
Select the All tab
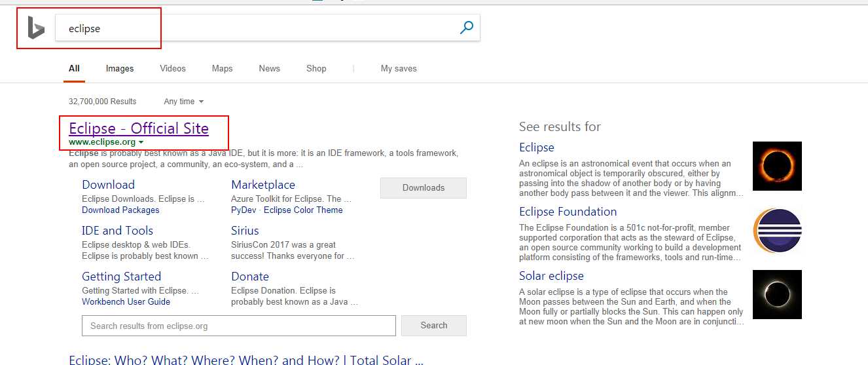[x=74, y=68]
